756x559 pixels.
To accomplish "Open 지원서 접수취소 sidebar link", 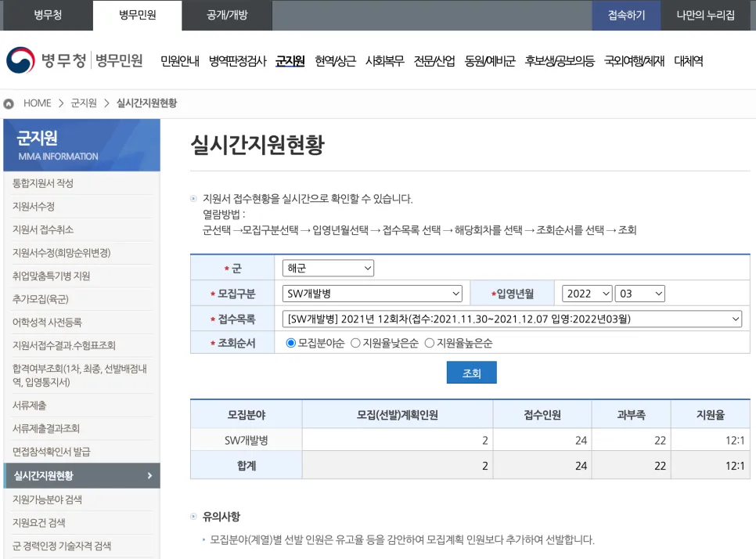I will (43, 229).
